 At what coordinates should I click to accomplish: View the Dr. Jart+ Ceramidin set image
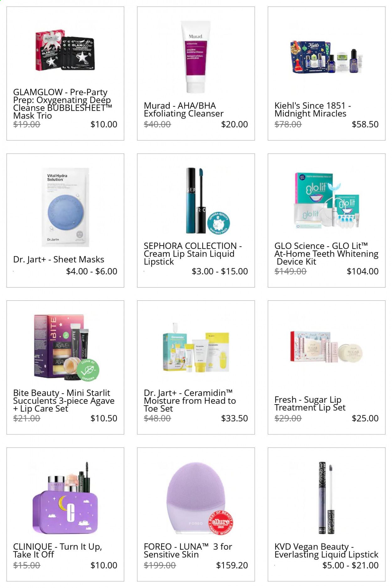(x=196, y=347)
